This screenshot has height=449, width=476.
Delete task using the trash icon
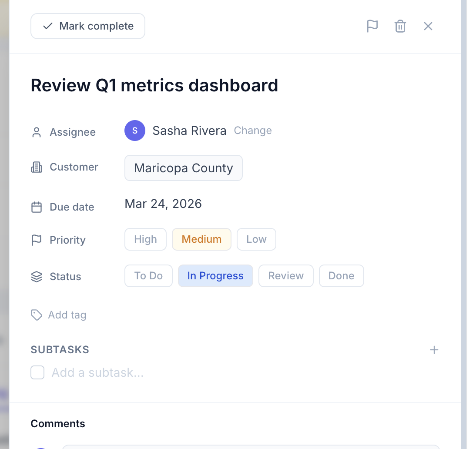click(x=400, y=26)
